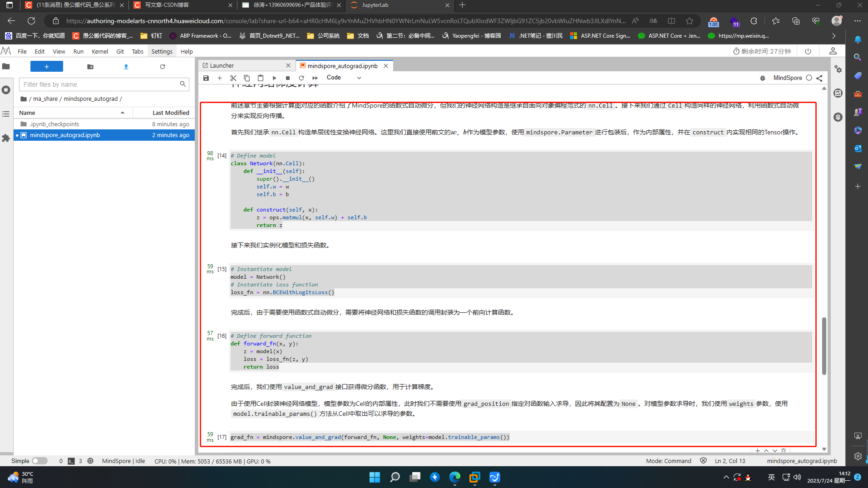The image size is (868, 488).
Task: Open the table of contents sidebar
Action: (6, 114)
